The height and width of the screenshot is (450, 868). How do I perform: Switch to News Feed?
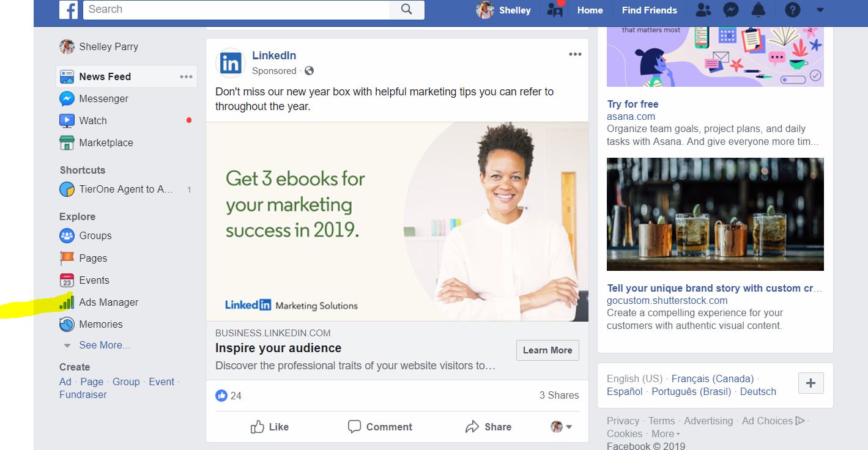pos(104,76)
